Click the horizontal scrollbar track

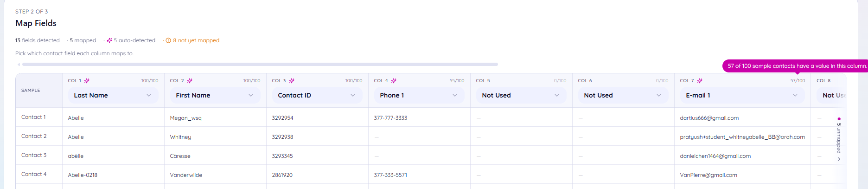click(x=260, y=65)
